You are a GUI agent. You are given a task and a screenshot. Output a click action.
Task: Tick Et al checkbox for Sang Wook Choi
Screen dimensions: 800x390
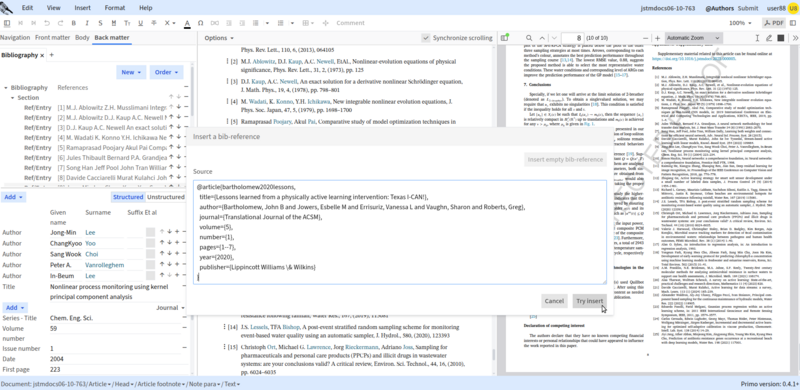tap(150, 254)
